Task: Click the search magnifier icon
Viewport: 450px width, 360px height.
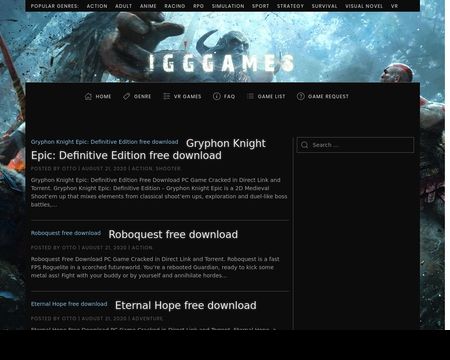Action: point(304,145)
